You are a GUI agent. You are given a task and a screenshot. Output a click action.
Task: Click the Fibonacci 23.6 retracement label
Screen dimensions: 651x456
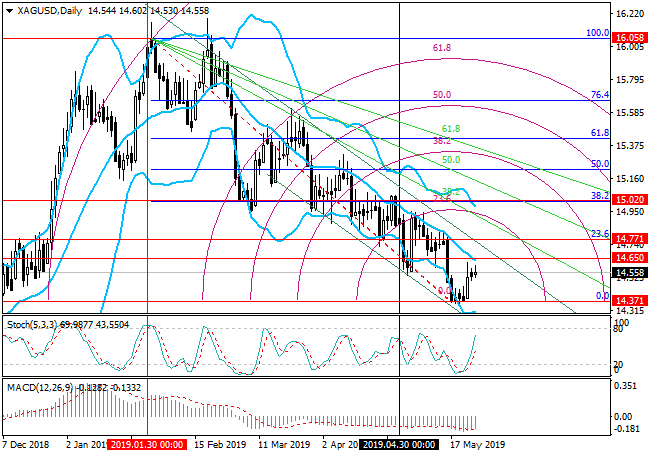tap(599, 233)
